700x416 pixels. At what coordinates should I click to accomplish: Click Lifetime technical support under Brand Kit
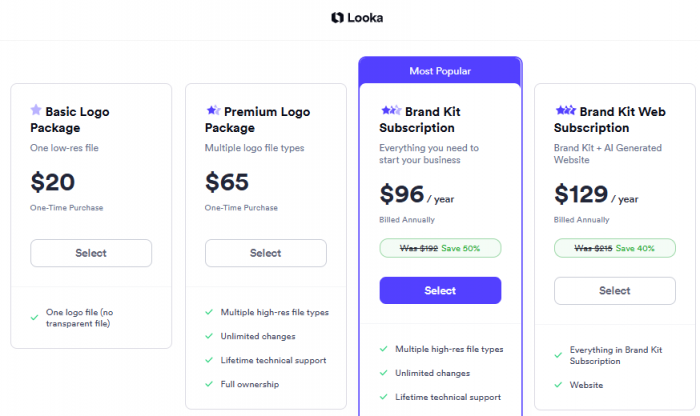(x=448, y=397)
